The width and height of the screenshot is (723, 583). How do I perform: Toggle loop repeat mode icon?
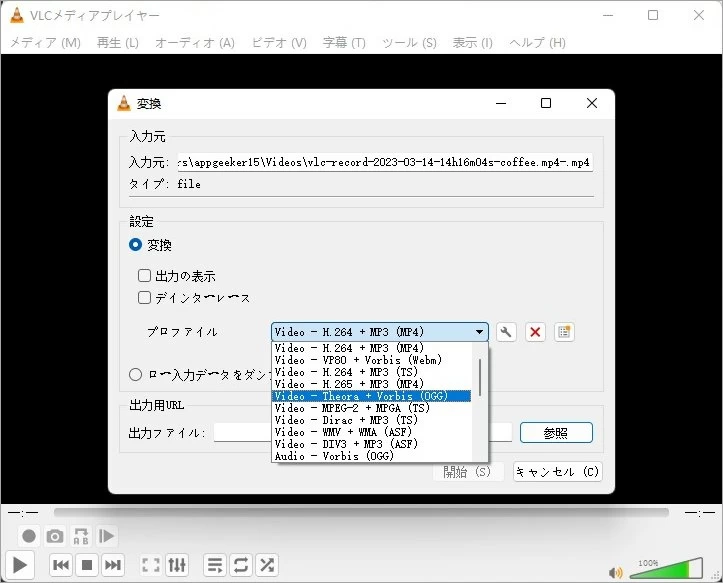(241, 565)
